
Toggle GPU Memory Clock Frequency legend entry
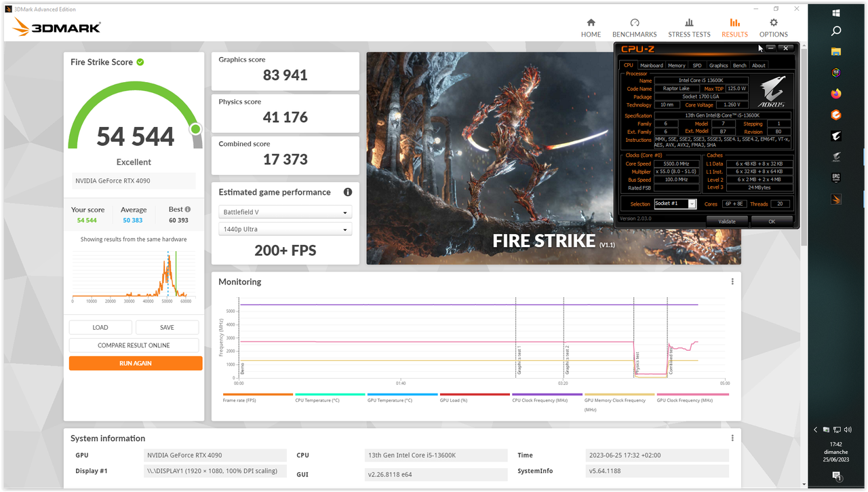pos(619,402)
